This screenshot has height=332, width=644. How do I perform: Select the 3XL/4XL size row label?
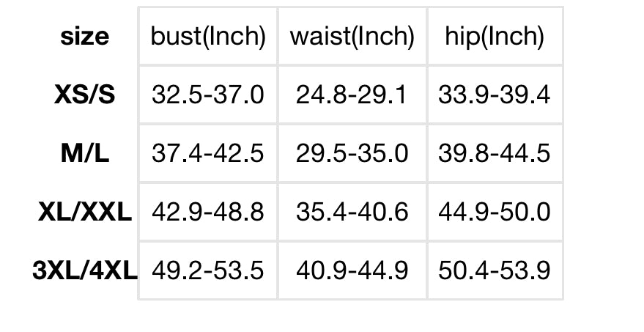pos(85,270)
